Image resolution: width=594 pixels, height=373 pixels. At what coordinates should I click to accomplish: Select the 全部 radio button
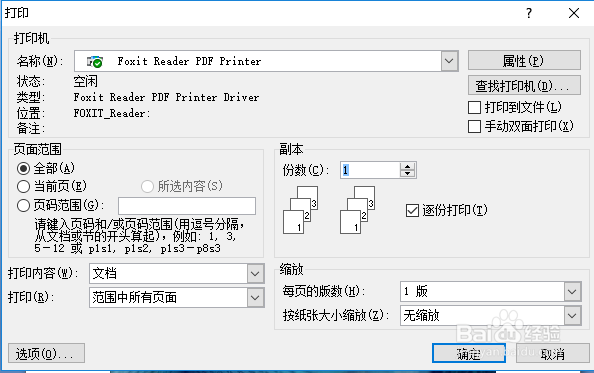pyautogui.click(x=23, y=168)
